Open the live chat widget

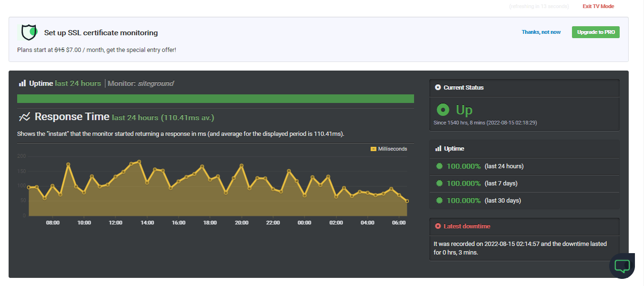(622, 266)
